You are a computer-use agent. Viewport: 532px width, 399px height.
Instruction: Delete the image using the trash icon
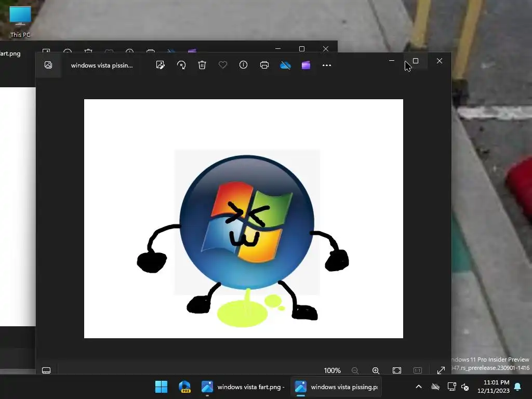(202, 65)
